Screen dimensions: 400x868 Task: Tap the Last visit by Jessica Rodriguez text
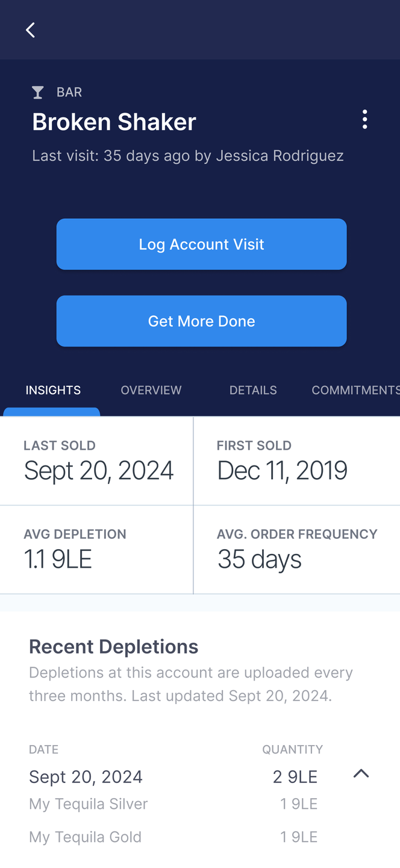coord(188,156)
